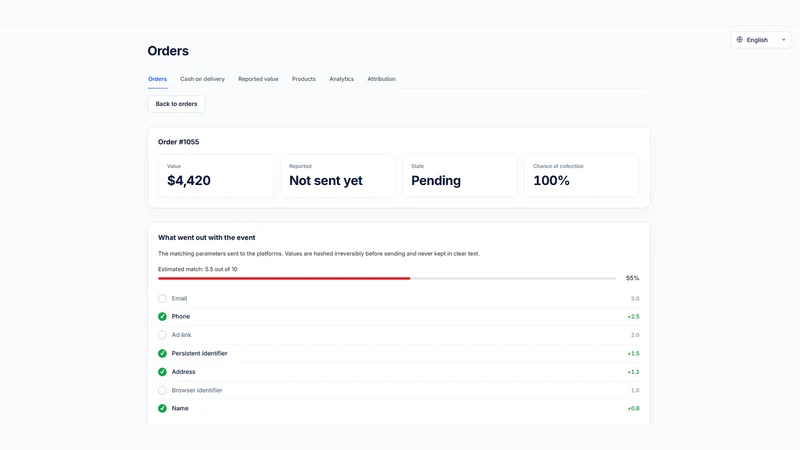Click the green checkmark next to Phone
The image size is (800, 450).
click(x=162, y=316)
